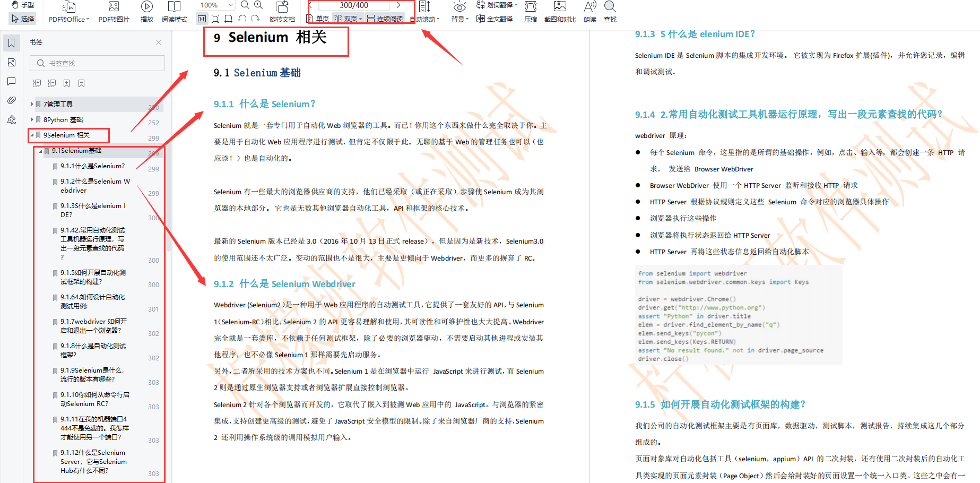
Task: Toggle 连续阅读 continuous reading
Action: pyautogui.click(x=385, y=19)
